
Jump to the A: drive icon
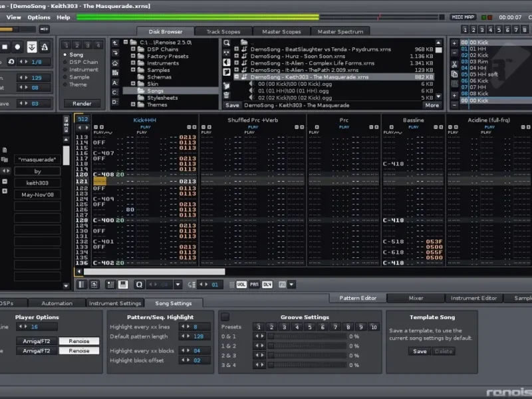[x=116, y=83]
